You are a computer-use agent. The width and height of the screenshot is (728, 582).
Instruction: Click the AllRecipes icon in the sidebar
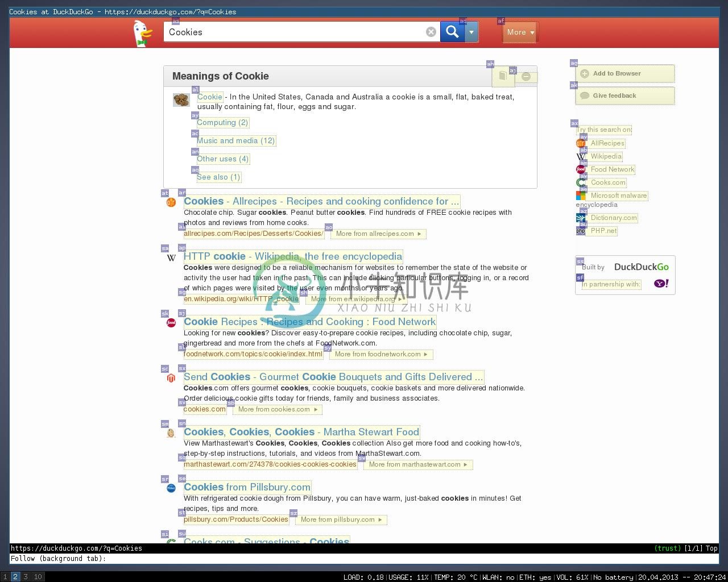coord(581,143)
